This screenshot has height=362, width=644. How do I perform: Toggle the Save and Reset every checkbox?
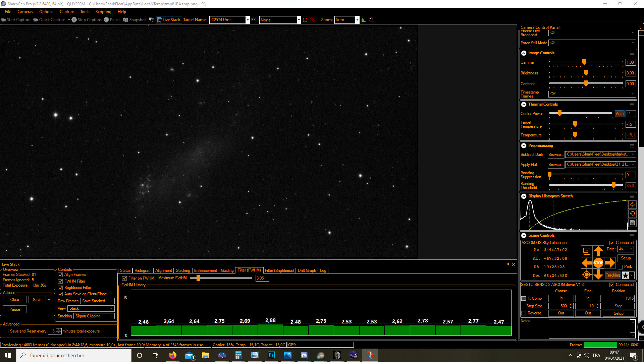[6, 331]
